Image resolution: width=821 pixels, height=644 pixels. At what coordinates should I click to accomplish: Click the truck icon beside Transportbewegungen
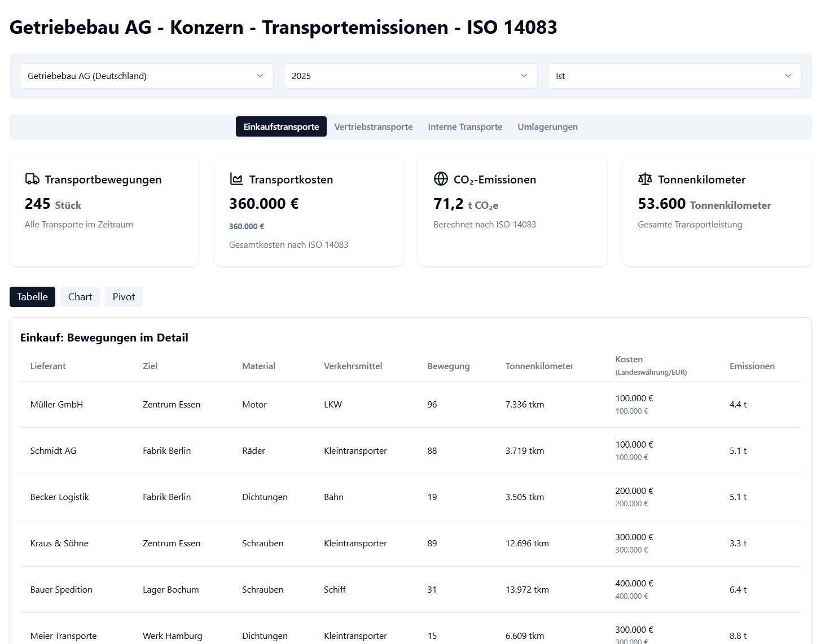click(x=32, y=179)
